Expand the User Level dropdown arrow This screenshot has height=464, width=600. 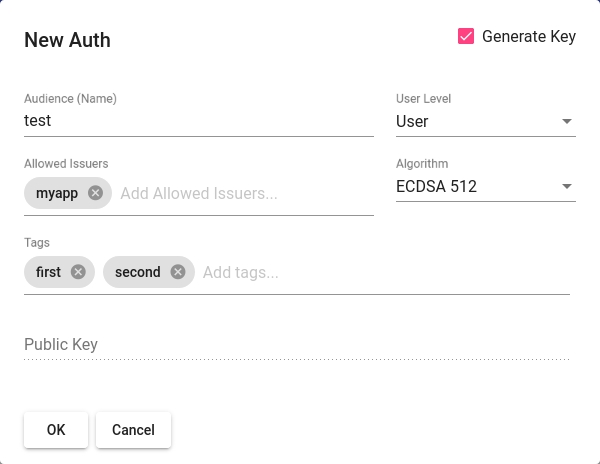pos(567,122)
